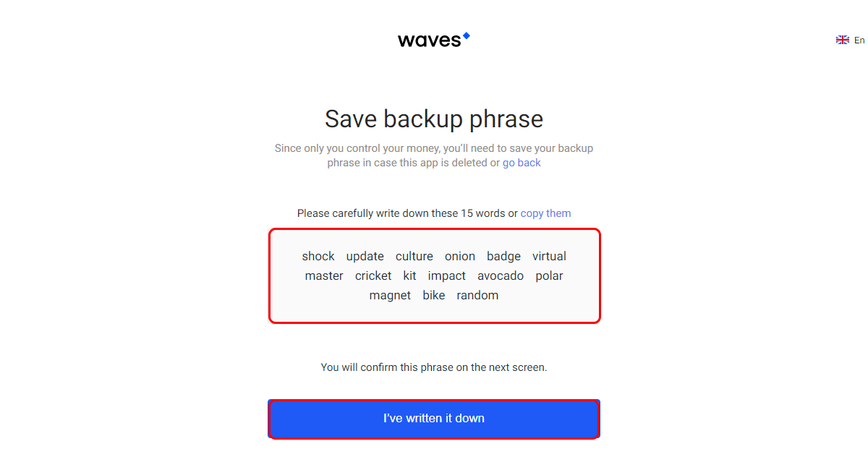Screen dimensions: 868x470
Task: Click the word master in the phrase
Action: (x=324, y=275)
